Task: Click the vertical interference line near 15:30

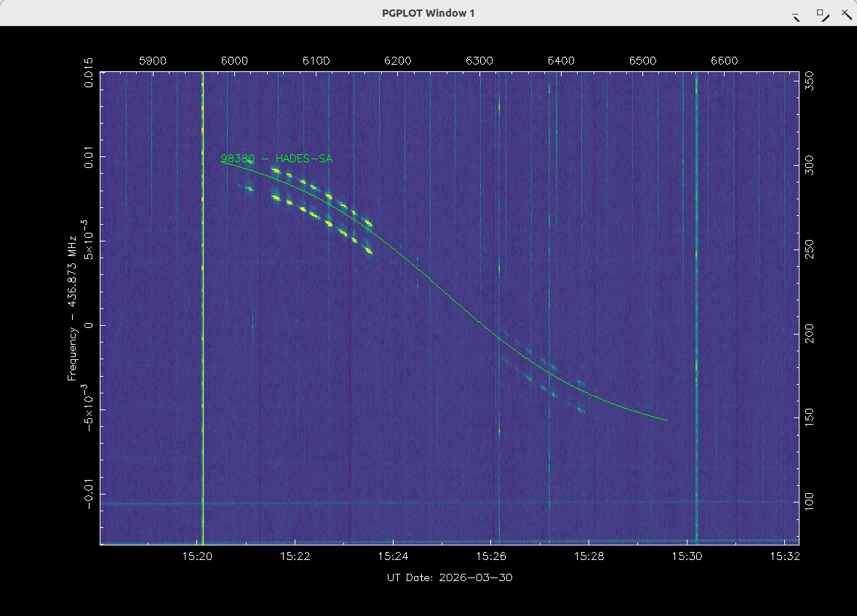Action: 696,305
